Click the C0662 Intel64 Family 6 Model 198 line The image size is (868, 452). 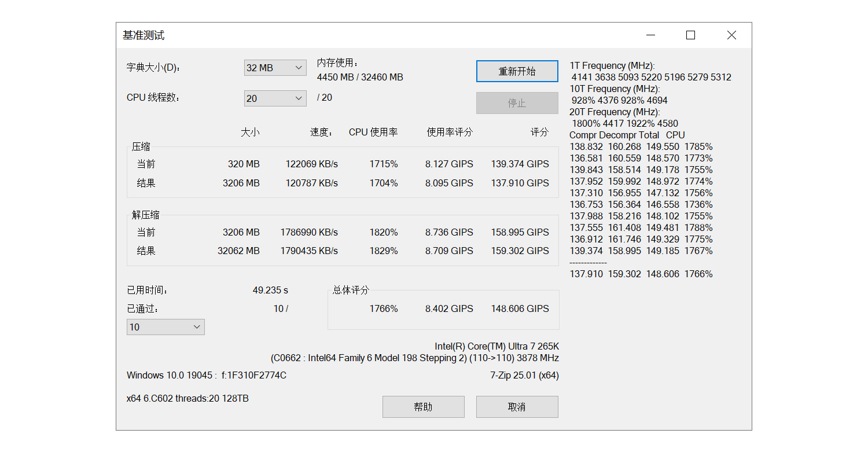point(415,358)
